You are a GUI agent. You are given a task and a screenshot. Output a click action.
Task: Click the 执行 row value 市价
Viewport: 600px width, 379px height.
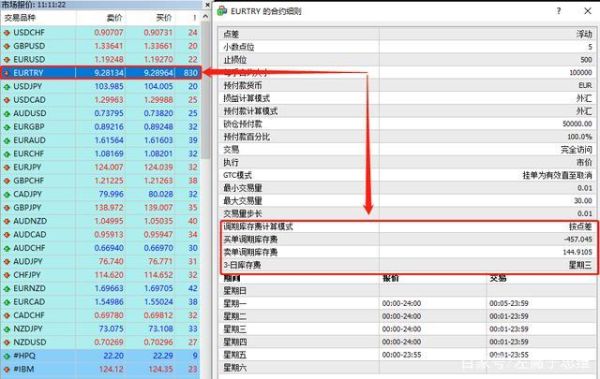pos(584,162)
